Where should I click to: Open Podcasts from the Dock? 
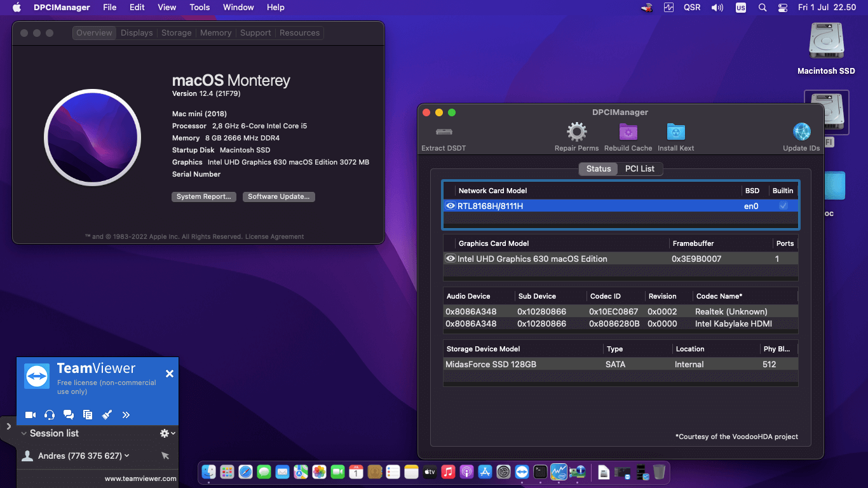(466, 472)
